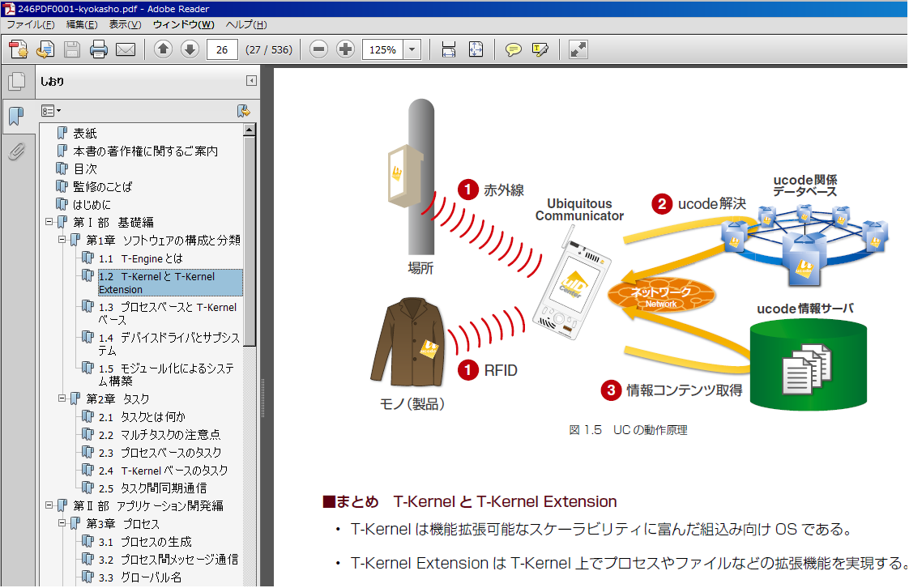This screenshot has width=909, height=588.
Task: Click the 第2章 タスク bookmark label
Action: coord(117,398)
